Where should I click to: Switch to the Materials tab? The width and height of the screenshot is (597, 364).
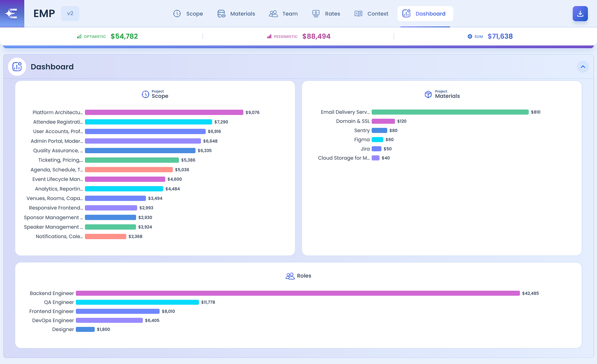(236, 14)
